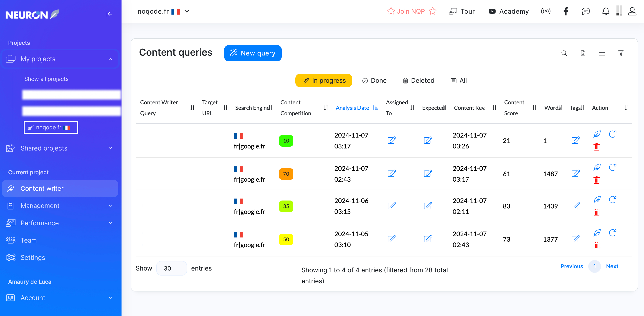
Task: Delete the second query using the red trash icon
Action: point(597,180)
